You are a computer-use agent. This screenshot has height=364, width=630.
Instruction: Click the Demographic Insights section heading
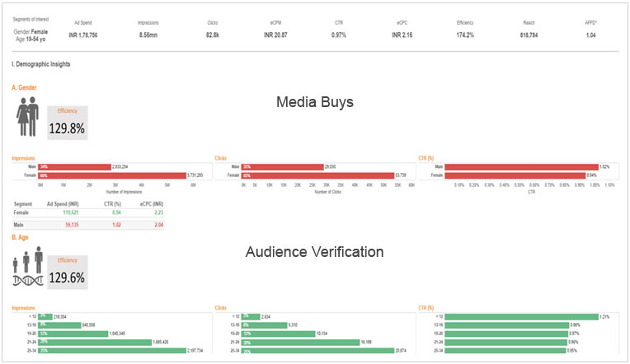[41, 64]
